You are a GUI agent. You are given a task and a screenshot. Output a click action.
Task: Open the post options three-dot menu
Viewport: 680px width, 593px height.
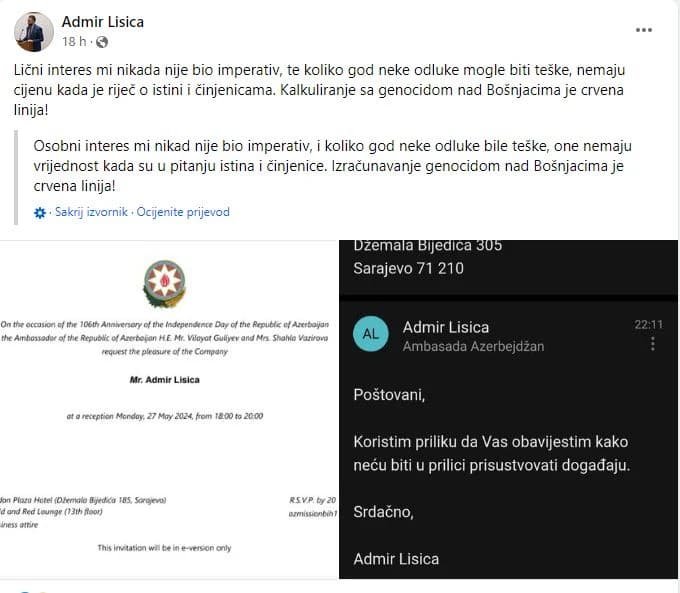[644, 30]
